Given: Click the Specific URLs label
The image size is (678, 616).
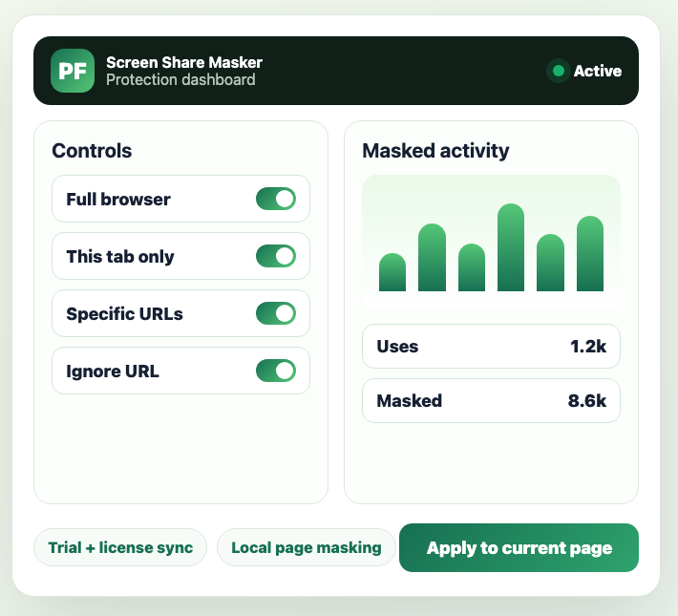Looking at the screenshot, I should 124,313.
